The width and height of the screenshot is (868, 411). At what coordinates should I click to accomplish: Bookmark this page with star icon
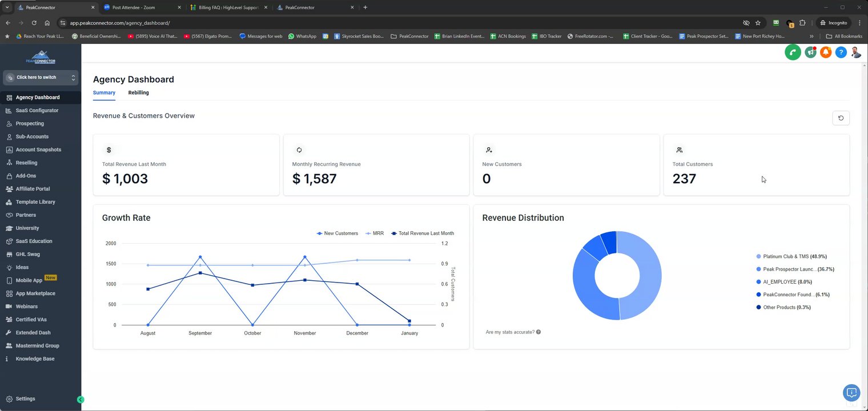pyautogui.click(x=758, y=23)
